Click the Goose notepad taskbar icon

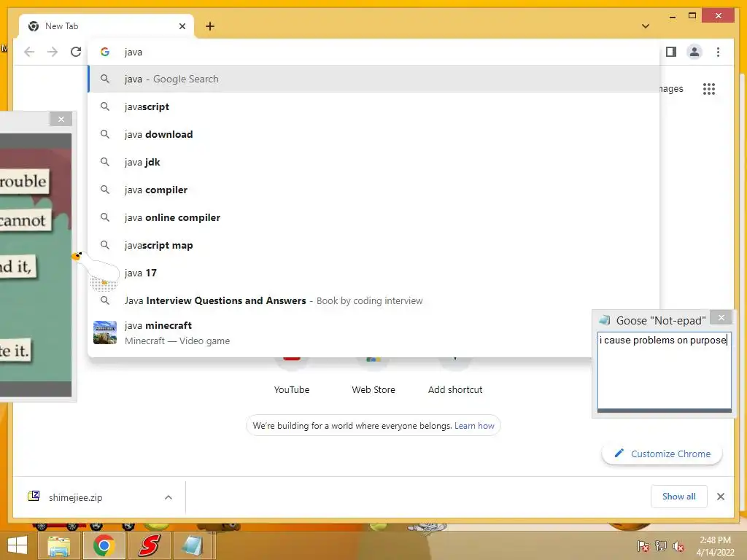click(193, 545)
